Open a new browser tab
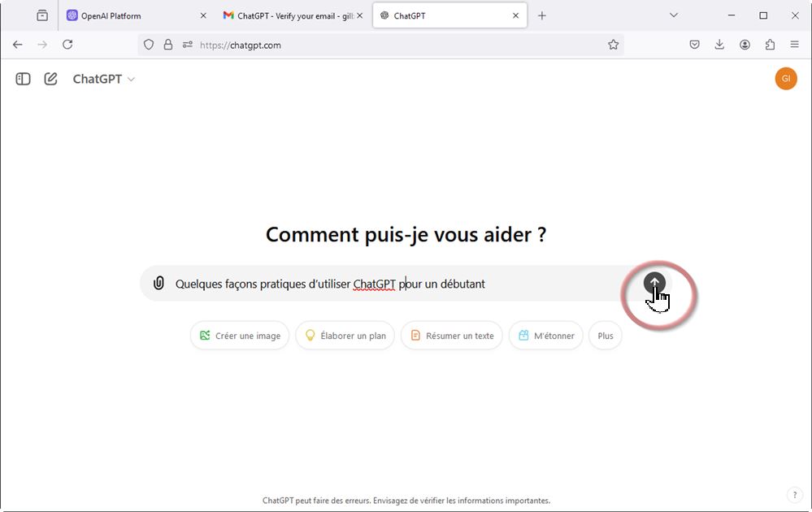This screenshot has width=812, height=512. click(541, 15)
